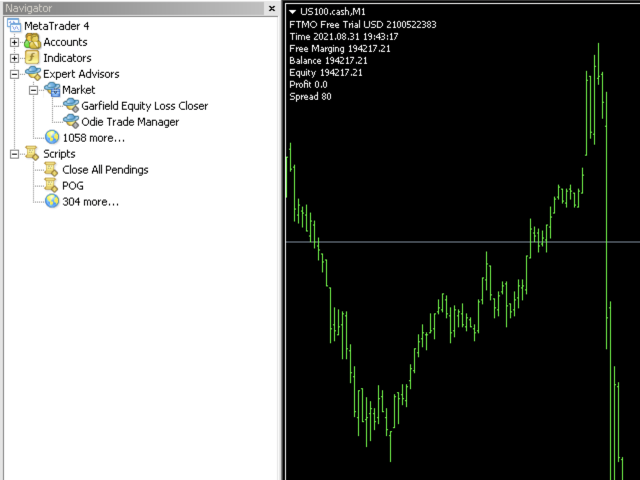
Task: Click the Scripts group icon
Action: click(32, 154)
